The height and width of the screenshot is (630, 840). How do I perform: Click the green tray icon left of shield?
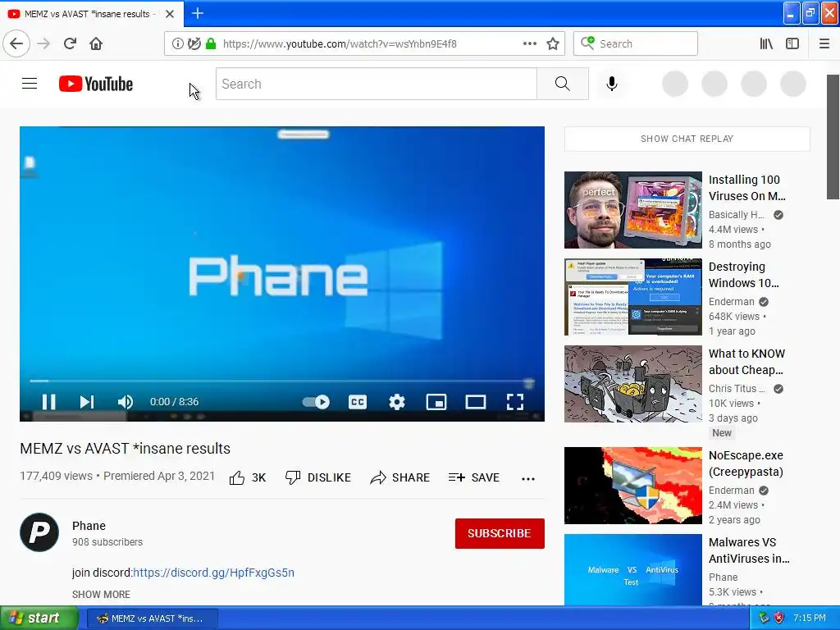tap(764, 619)
